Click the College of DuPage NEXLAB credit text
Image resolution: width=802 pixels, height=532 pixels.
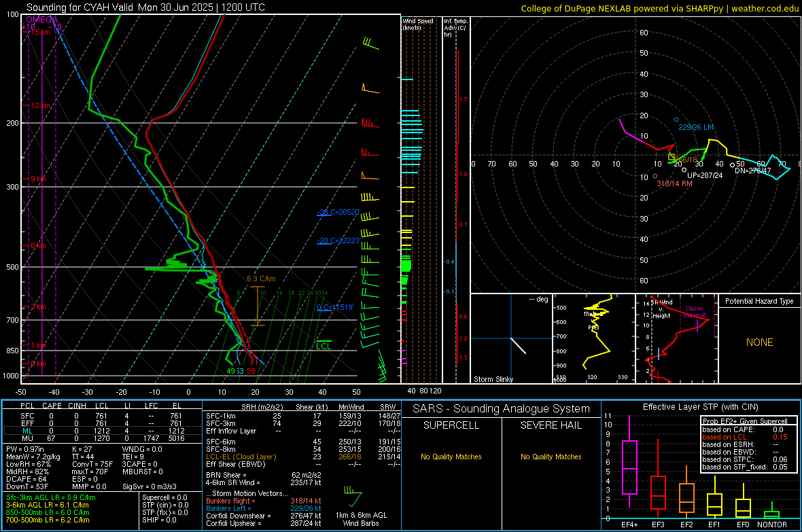click(659, 8)
